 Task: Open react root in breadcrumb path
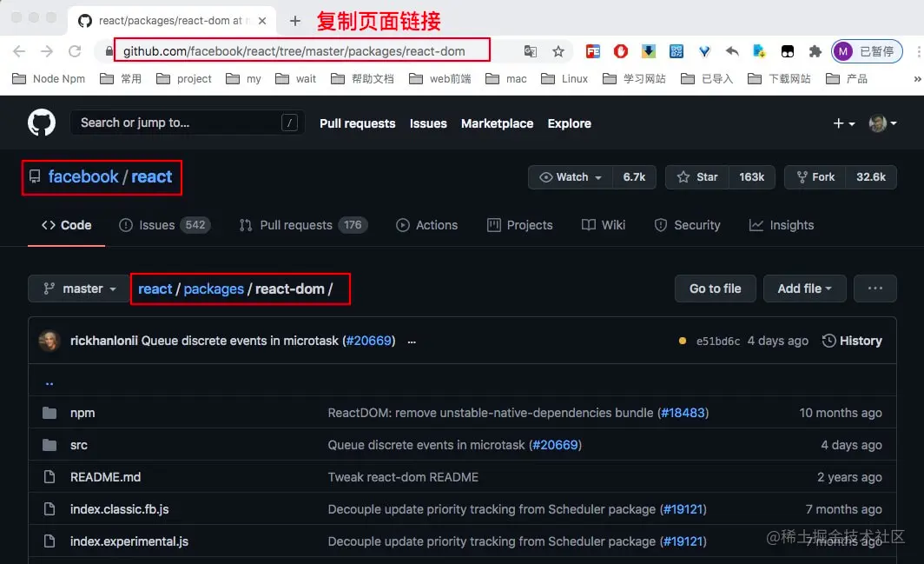coord(155,289)
